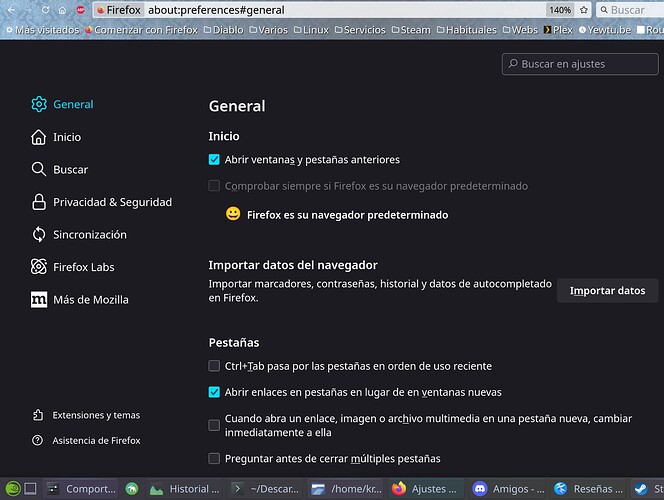This screenshot has height=500, width=664.
Task: Go to home page via toolbar house icon
Action: 62,10
